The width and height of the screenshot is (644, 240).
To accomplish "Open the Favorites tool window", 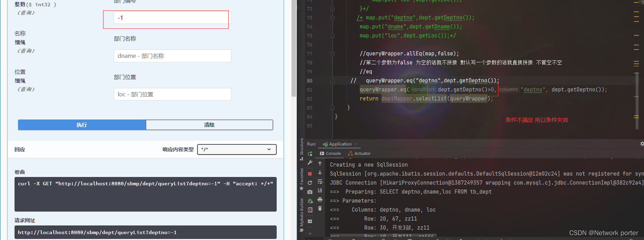I will pyautogui.click(x=302, y=179).
